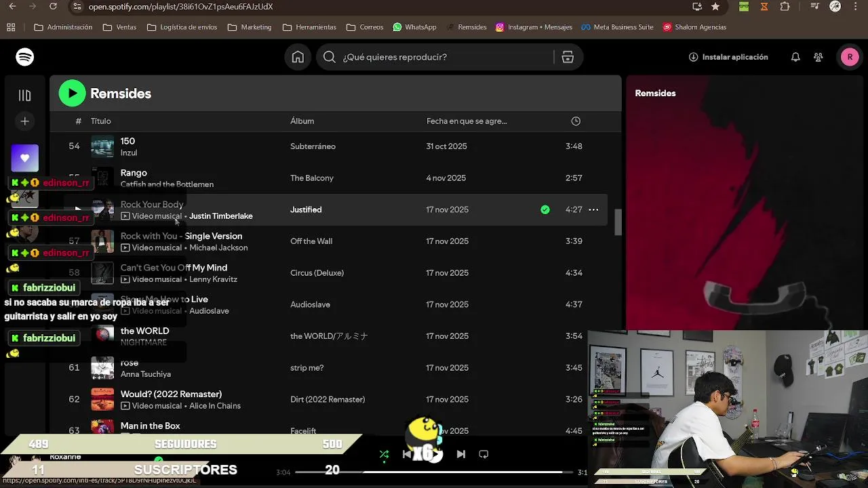Open Dirt (2022 Remaster) album link
This screenshot has height=488, width=868.
(x=328, y=399)
